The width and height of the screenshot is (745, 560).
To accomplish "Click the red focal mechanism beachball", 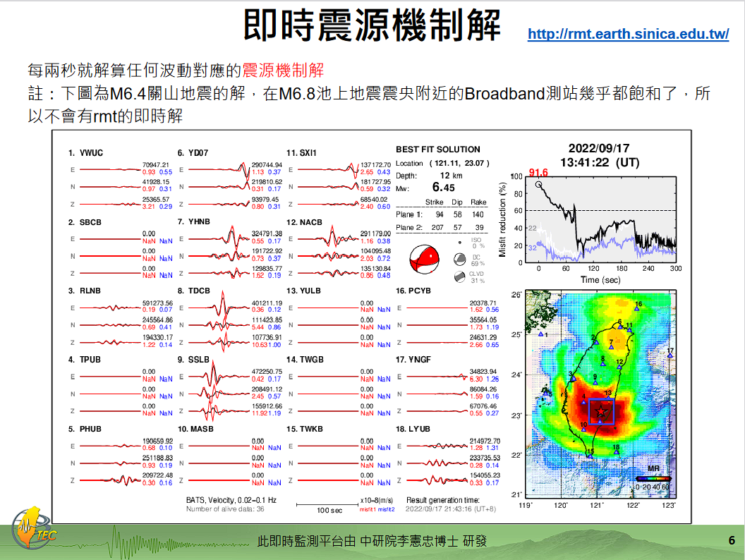I will (x=424, y=260).
